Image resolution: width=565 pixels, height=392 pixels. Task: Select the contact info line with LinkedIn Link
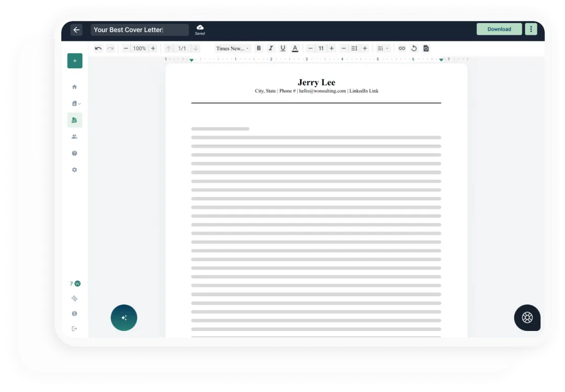point(317,91)
